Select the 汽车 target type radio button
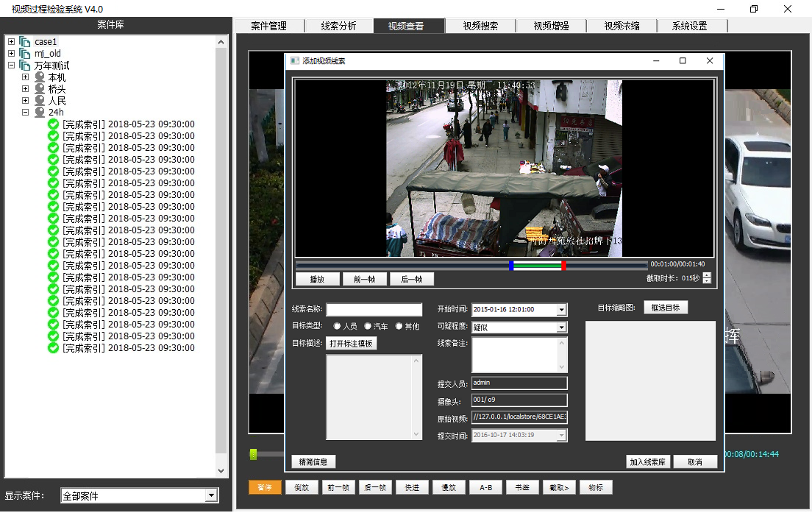 tap(368, 326)
